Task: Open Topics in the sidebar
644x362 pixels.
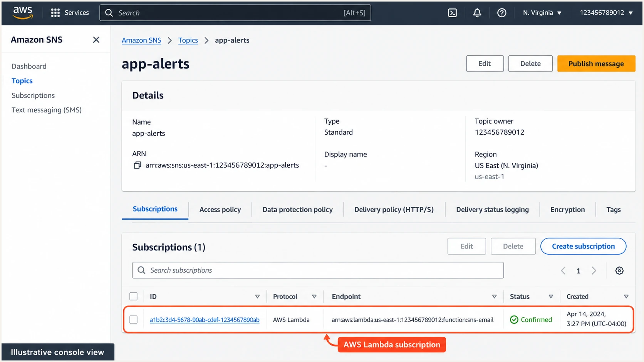Action: 22,81
